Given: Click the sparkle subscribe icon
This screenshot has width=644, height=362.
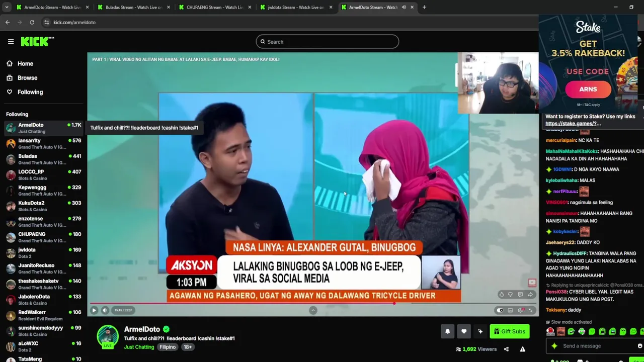Looking at the screenshot, I should click(480, 331).
